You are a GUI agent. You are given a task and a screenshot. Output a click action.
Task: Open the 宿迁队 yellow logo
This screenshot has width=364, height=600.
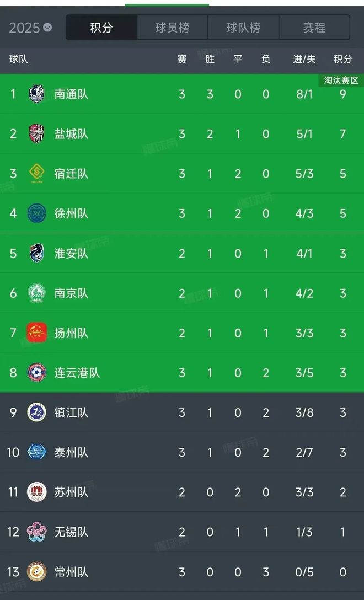click(36, 174)
